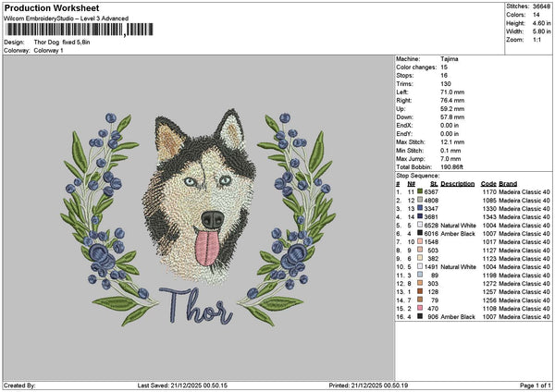Select the Color changes value '15'
The image size is (555, 392).
[444, 67]
